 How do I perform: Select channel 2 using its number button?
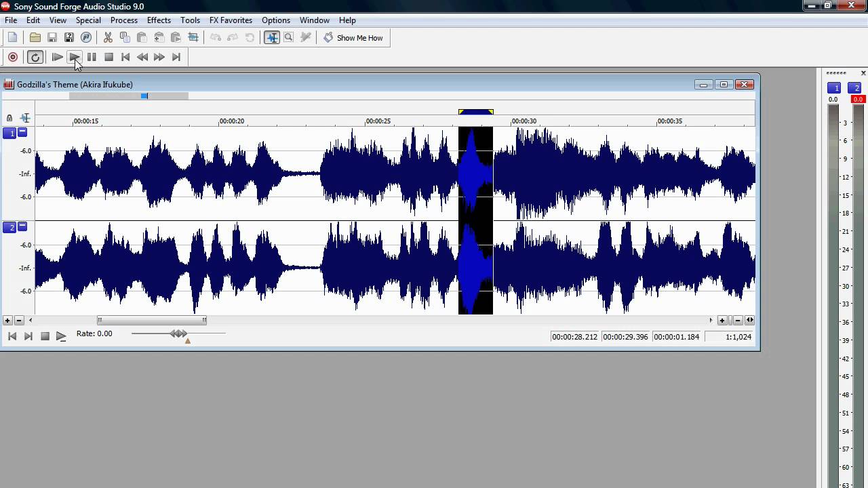pos(10,228)
